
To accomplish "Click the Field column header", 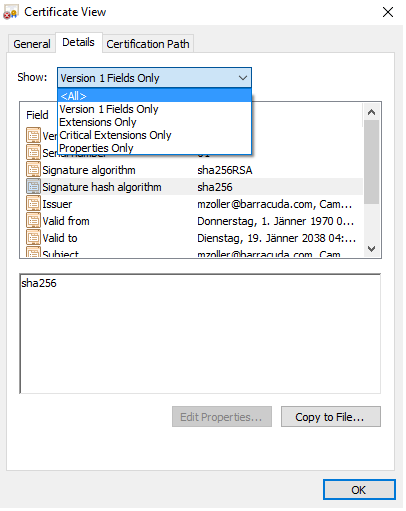I will pos(37,115).
